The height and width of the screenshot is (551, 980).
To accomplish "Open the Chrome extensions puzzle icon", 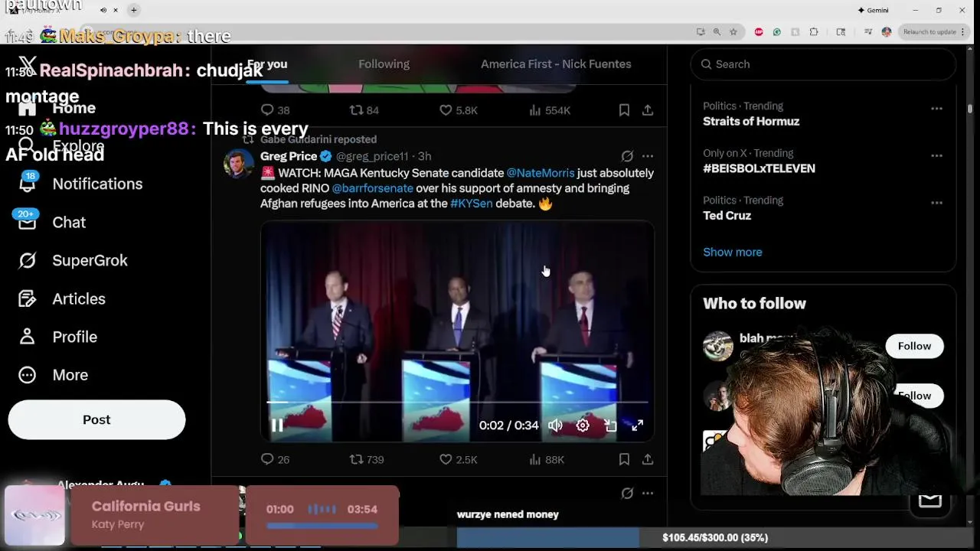I will (813, 32).
